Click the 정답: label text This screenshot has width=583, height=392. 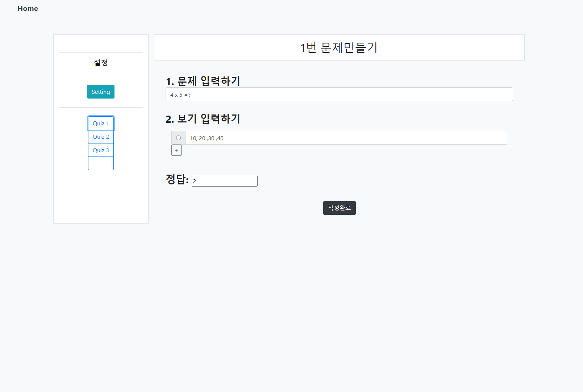[x=177, y=179]
